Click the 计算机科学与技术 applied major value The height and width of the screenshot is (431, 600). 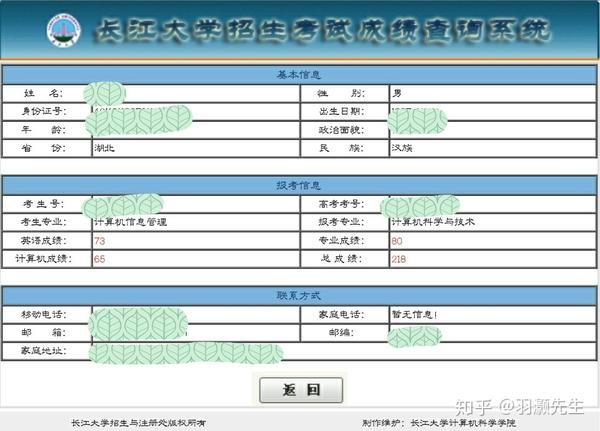(433, 222)
